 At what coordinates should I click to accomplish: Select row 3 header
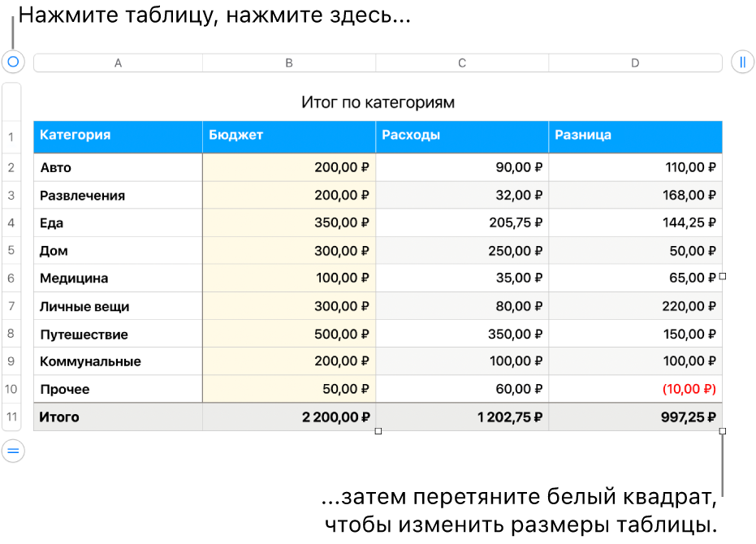click(x=11, y=196)
